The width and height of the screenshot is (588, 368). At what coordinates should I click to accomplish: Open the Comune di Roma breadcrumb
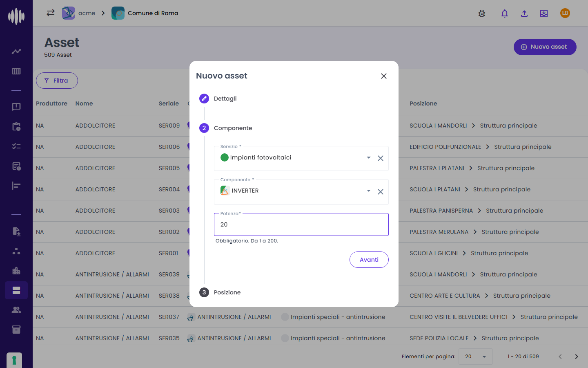point(145,13)
